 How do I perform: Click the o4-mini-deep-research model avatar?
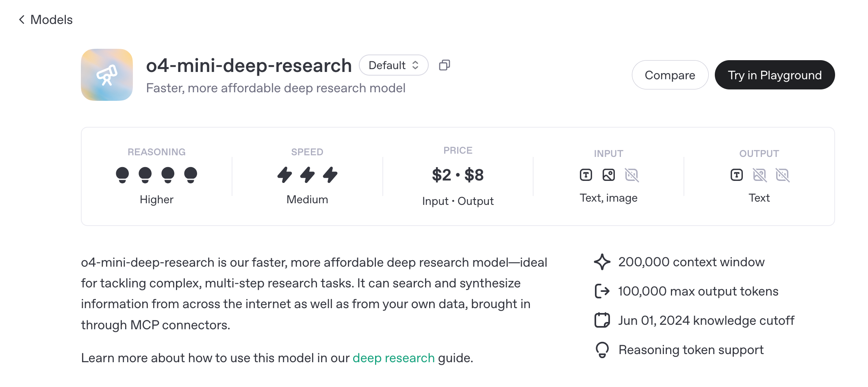click(x=107, y=75)
